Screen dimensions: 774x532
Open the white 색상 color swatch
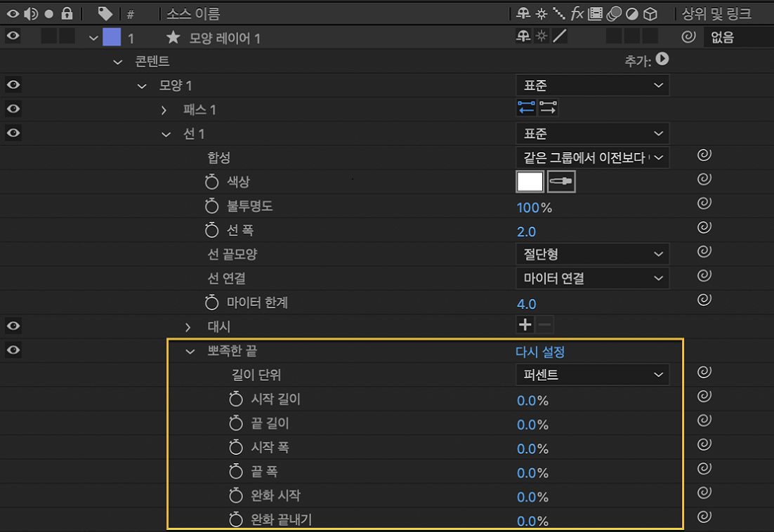tap(530, 181)
